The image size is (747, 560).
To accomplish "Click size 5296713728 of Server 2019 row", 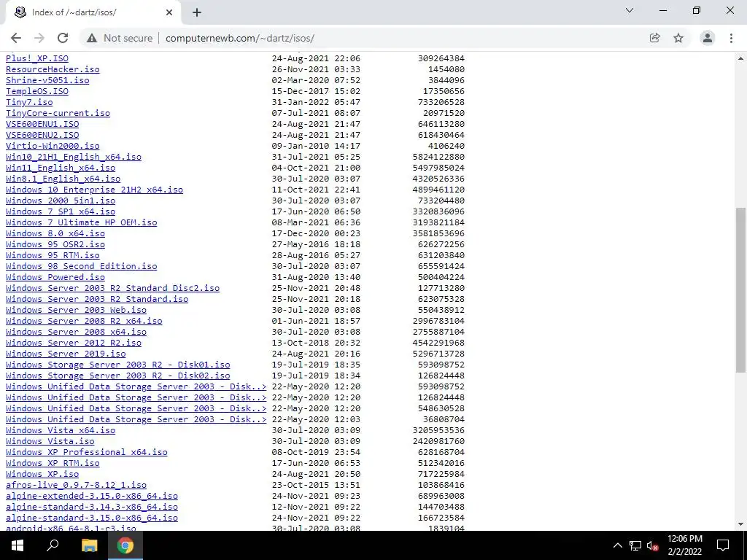I will pyautogui.click(x=438, y=354).
